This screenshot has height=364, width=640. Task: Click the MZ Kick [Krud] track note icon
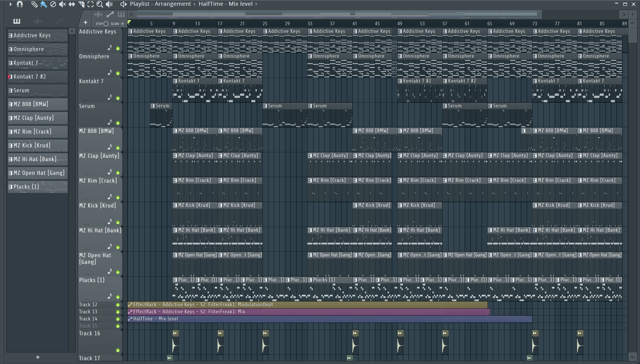point(110,222)
